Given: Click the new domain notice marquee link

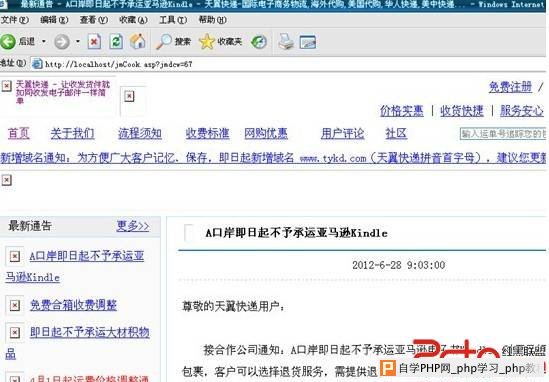Looking at the screenshot, I should (x=273, y=158).
